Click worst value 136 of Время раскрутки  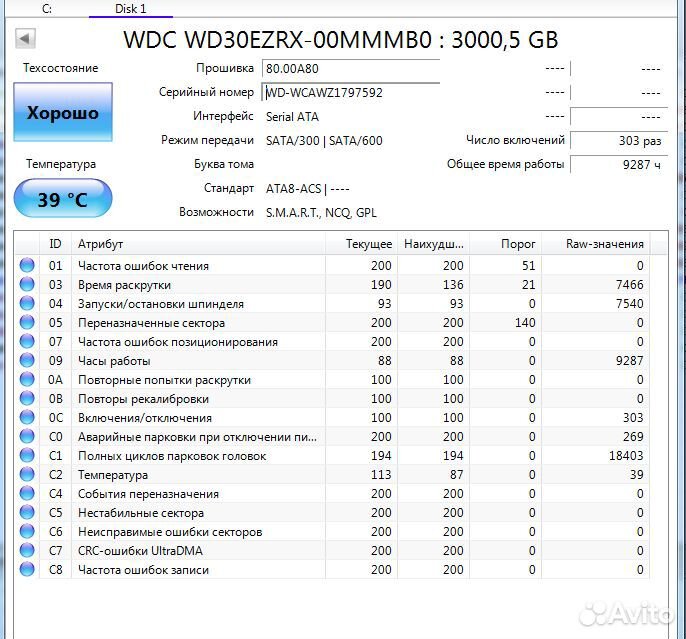(x=453, y=284)
